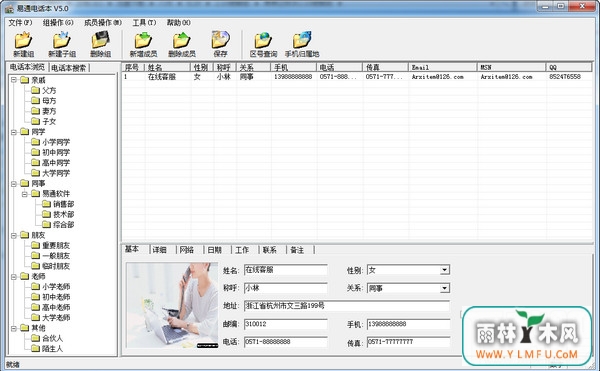Image resolution: width=600 pixels, height=371 pixels.
Task: Open the 文件(F) menu
Action: click(20, 23)
